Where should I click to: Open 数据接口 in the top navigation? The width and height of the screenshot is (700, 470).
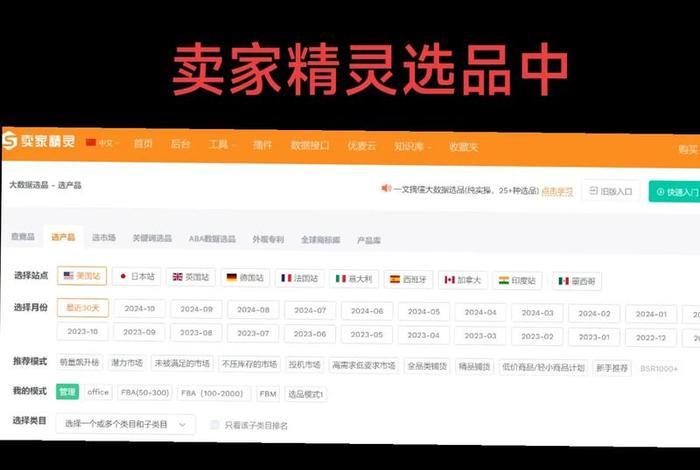click(x=310, y=146)
